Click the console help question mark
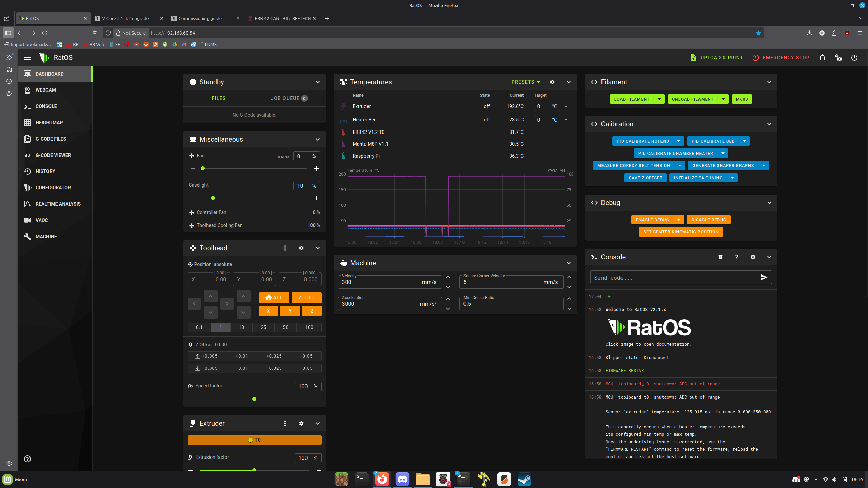 (x=736, y=257)
